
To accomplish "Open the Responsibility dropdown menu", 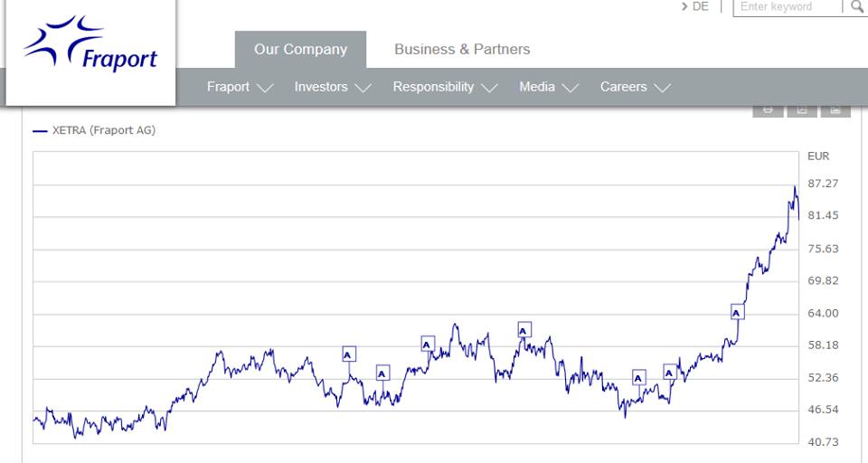I will coord(444,88).
